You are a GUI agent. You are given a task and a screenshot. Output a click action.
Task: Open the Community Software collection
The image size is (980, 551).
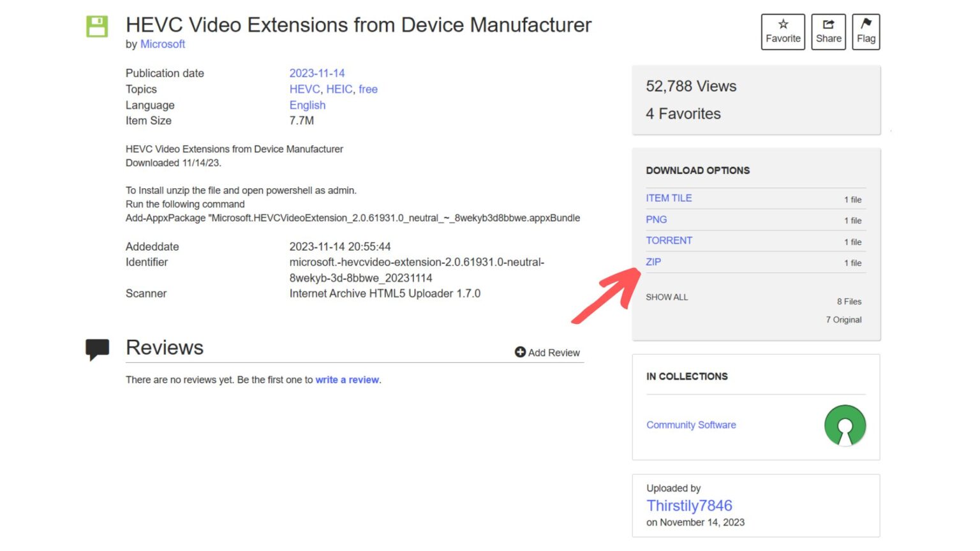click(x=691, y=425)
